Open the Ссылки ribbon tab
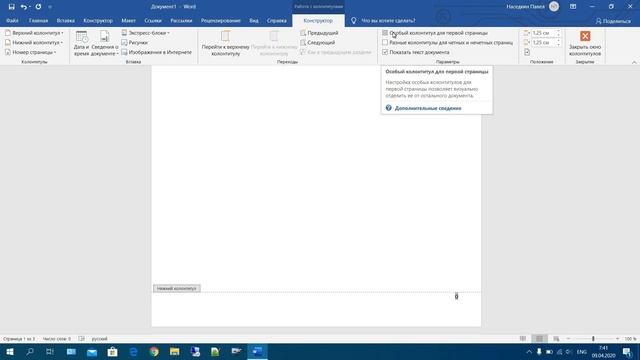The width and height of the screenshot is (640, 360). pyautogui.click(x=153, y=20)
